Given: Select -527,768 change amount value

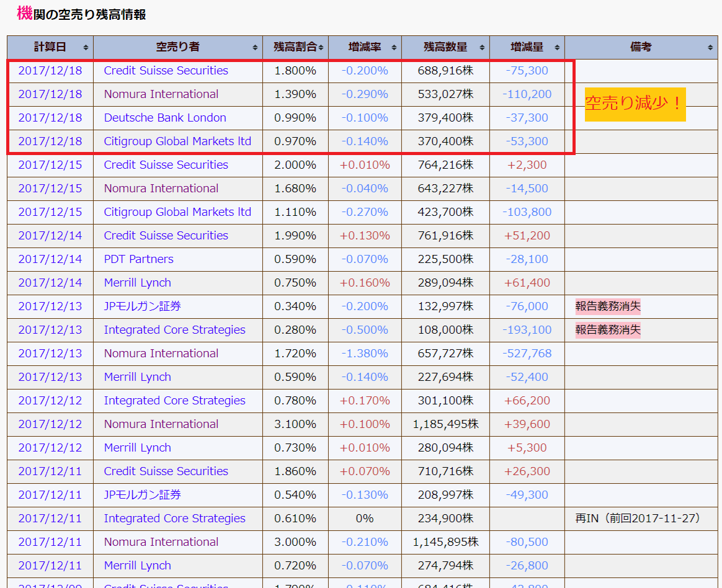Looking at the screenshot, I should tap(527, 353).
